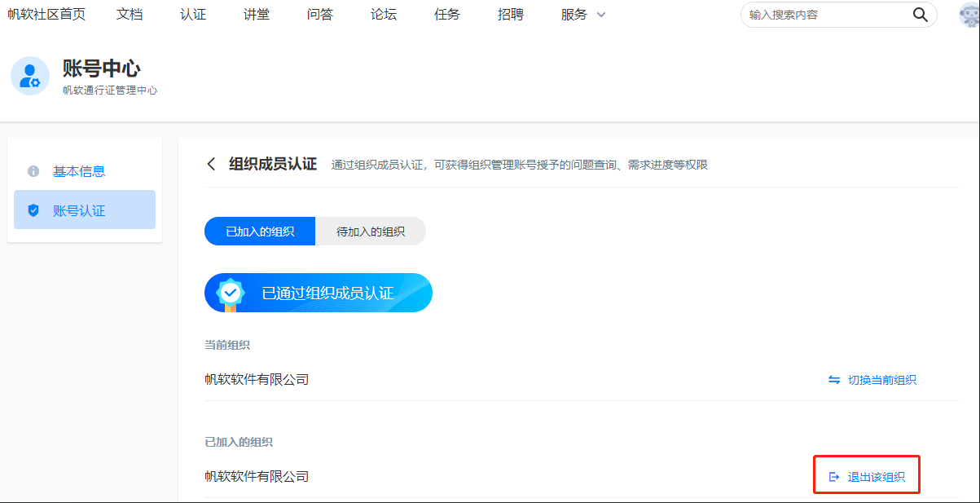Click the 账号中心 heading
The width and height of the screenshot is (980, 503).
[x=102, y=68]
